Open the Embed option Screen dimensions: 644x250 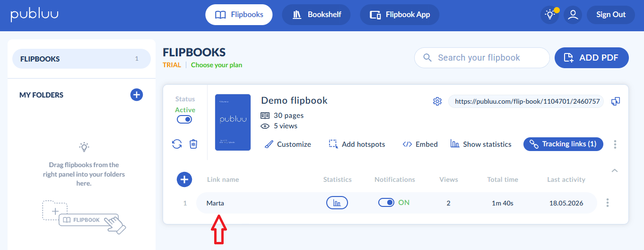tap(420, 144)
